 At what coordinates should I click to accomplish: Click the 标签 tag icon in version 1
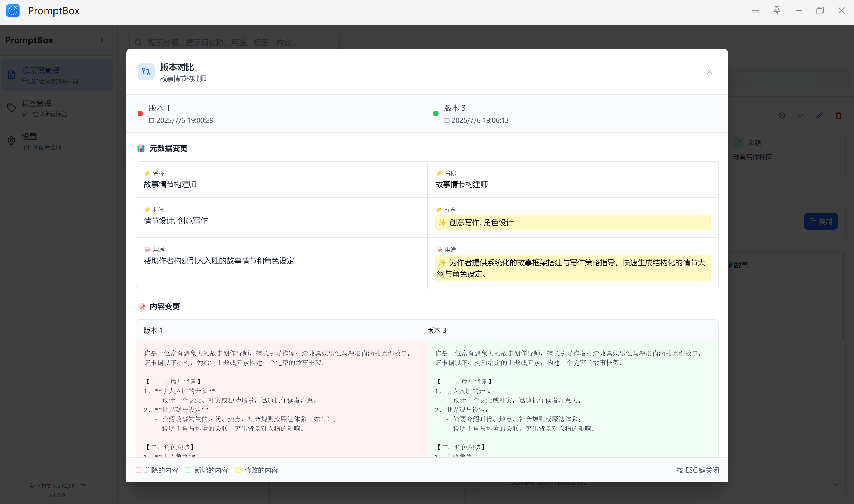(147, 210)
